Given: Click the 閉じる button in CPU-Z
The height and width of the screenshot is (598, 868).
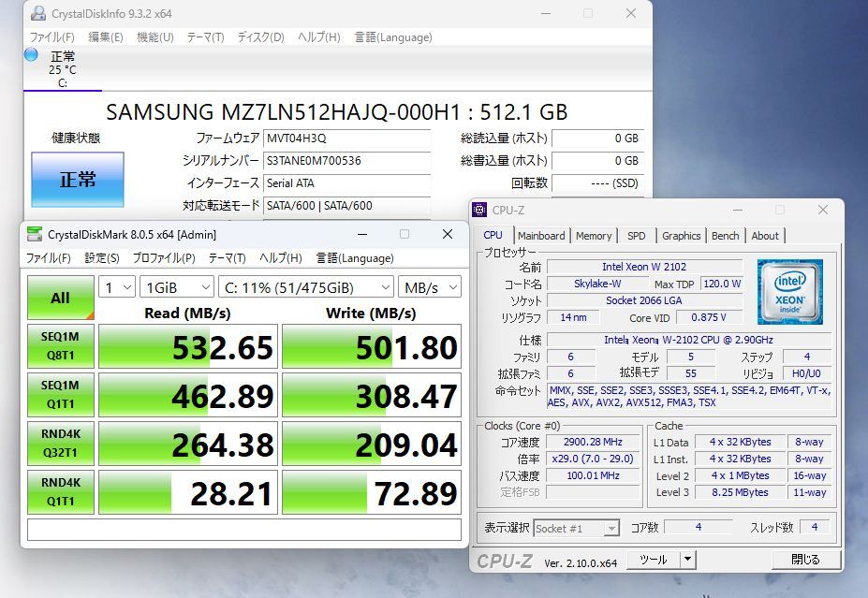Looking at the screenshot, I should click(x=805, y=560).
